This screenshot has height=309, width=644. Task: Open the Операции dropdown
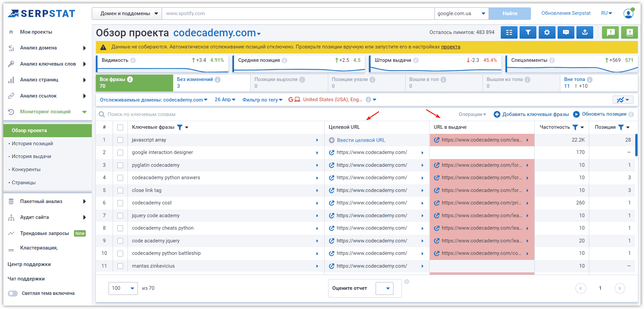coord(472,114)
